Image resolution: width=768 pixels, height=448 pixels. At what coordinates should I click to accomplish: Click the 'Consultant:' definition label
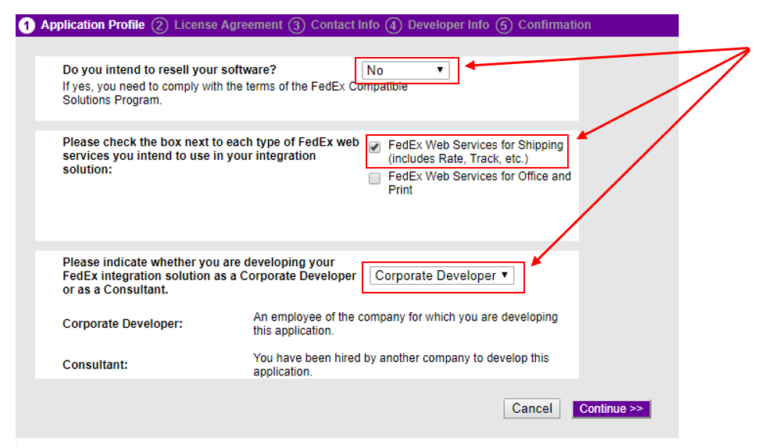coord(95,365)
